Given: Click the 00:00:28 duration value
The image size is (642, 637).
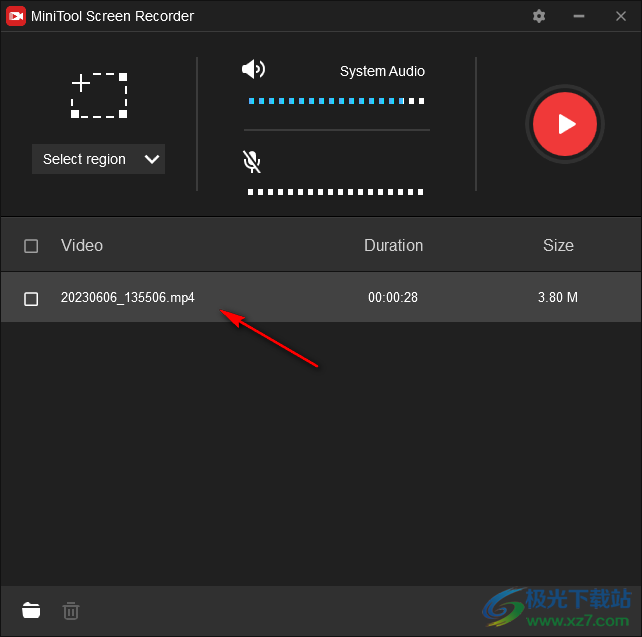Looking at the screenshot, I should [393, 297].
